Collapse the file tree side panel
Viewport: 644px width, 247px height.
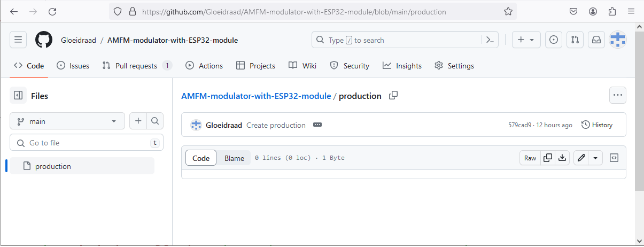(x=18, y=96)
